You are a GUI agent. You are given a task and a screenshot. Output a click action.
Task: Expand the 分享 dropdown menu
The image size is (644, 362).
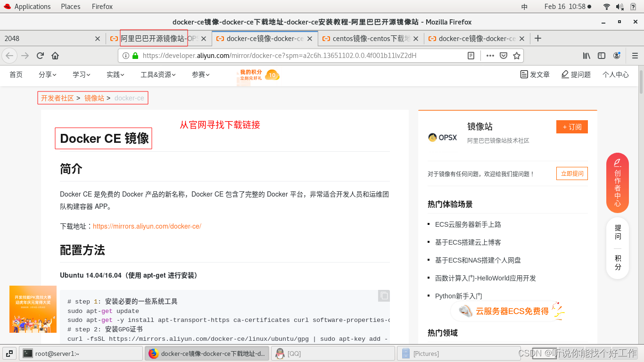point(48,74)
